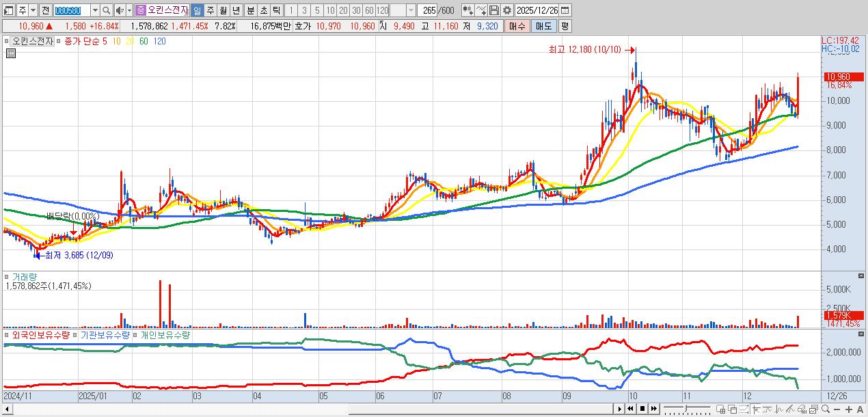Open the interval value dropdown after 120
The width and height of the screenshot is (868, 417).
[411, 10]
